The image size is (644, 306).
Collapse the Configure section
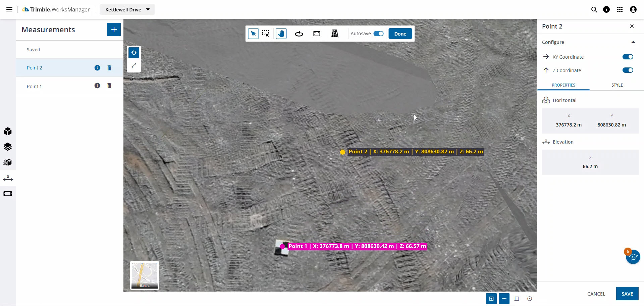pyautogui.click(x=633, y=42)
